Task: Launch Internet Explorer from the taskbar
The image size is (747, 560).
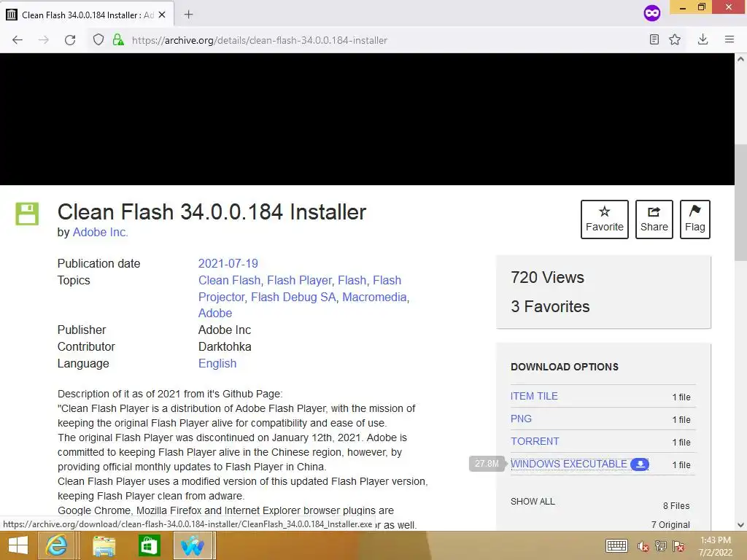Action: (x=56, y=545)
